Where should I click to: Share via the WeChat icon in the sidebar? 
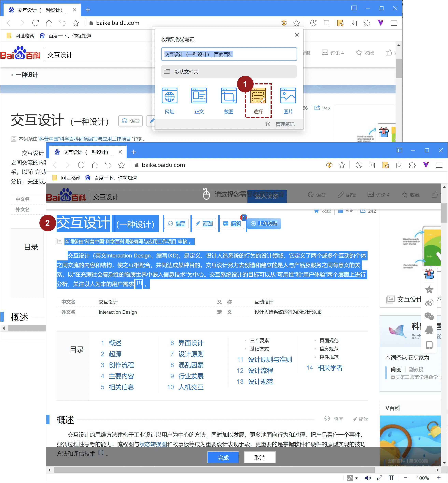click(429, 316)
